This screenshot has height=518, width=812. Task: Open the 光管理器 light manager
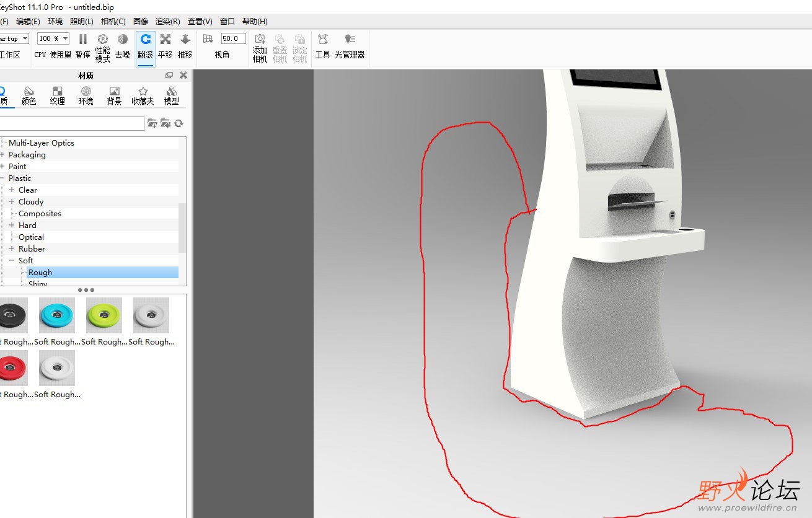[350, 46]
